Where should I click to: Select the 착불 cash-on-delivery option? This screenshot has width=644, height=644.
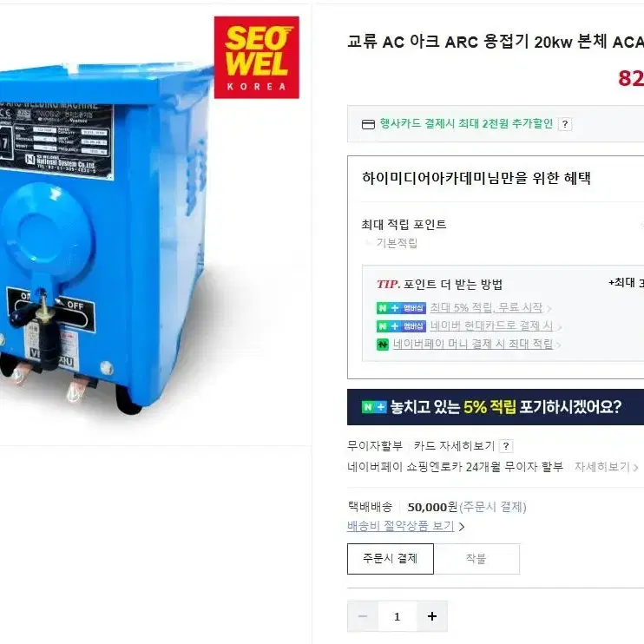pyautogui.click(x=476, y=559)
